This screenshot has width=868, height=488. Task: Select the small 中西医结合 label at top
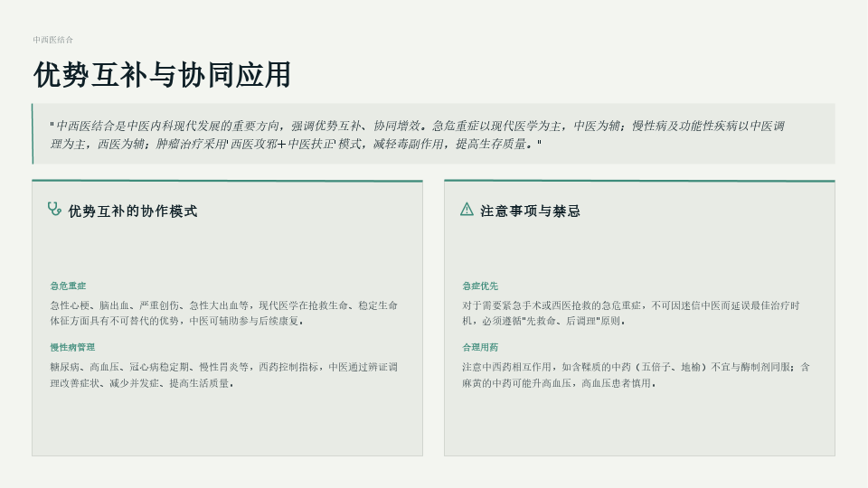click(52, 40)
